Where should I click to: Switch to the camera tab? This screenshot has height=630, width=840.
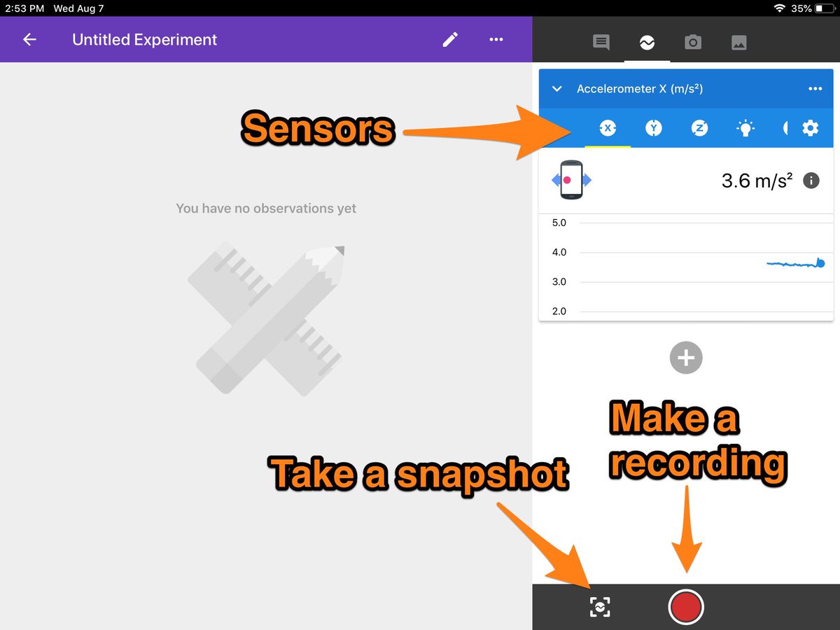(x=693, y=43)
